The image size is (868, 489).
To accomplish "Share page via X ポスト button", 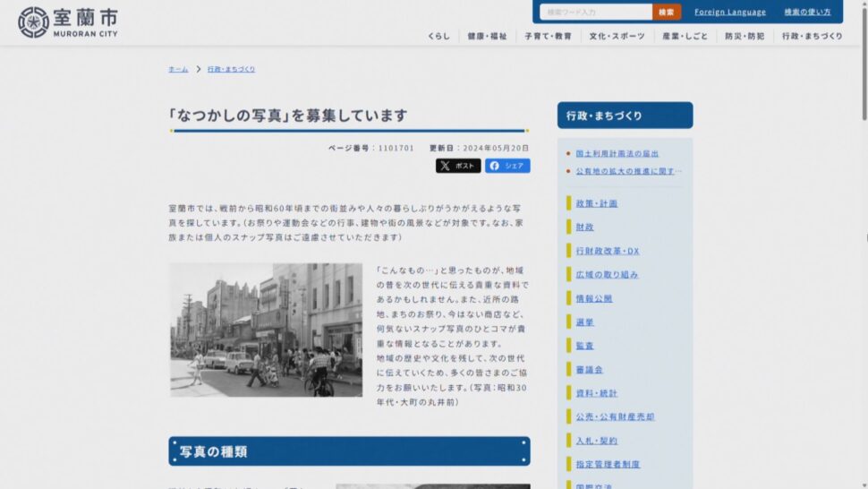I will coord(458,166).
